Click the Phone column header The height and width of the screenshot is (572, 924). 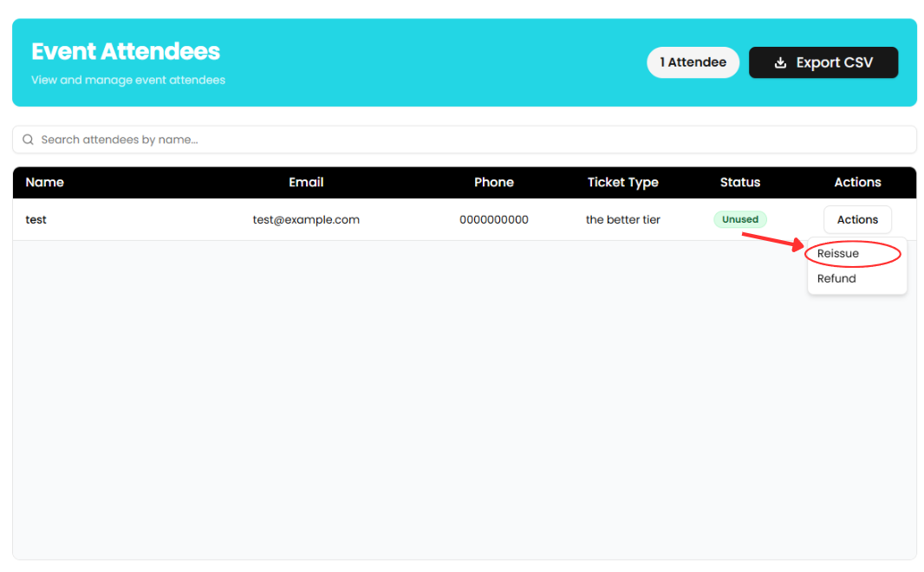[x=493, y=183]
